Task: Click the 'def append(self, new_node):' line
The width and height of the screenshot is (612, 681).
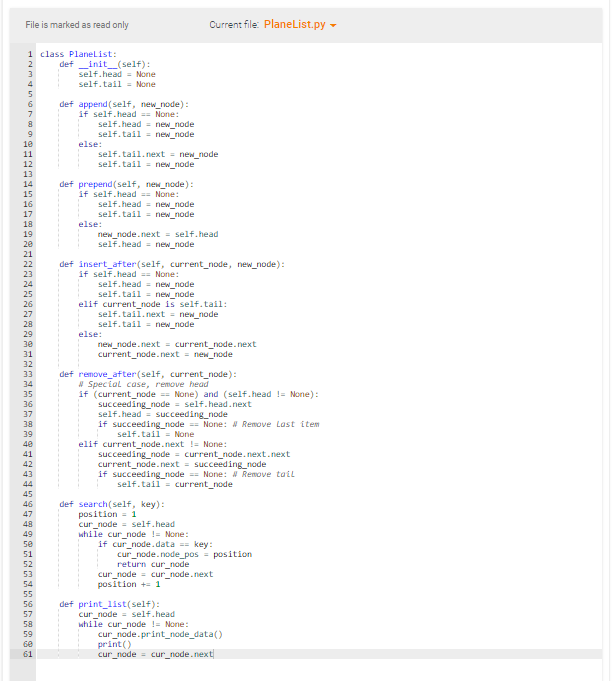Action: [x=124, y=104]
